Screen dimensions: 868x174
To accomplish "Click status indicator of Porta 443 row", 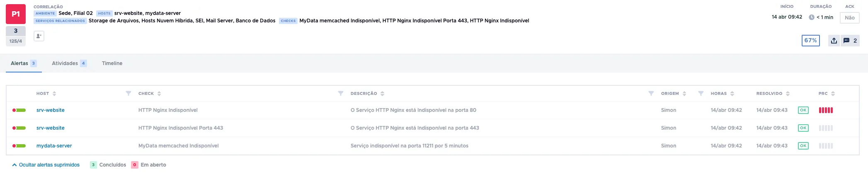I will point(19,128).
